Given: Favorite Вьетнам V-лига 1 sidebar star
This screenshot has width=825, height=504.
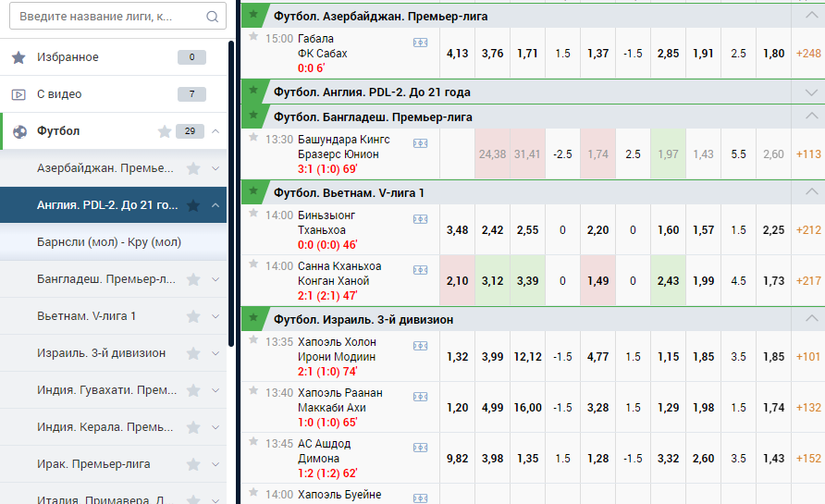Looking at the screenshot, I should pos(193,316).
